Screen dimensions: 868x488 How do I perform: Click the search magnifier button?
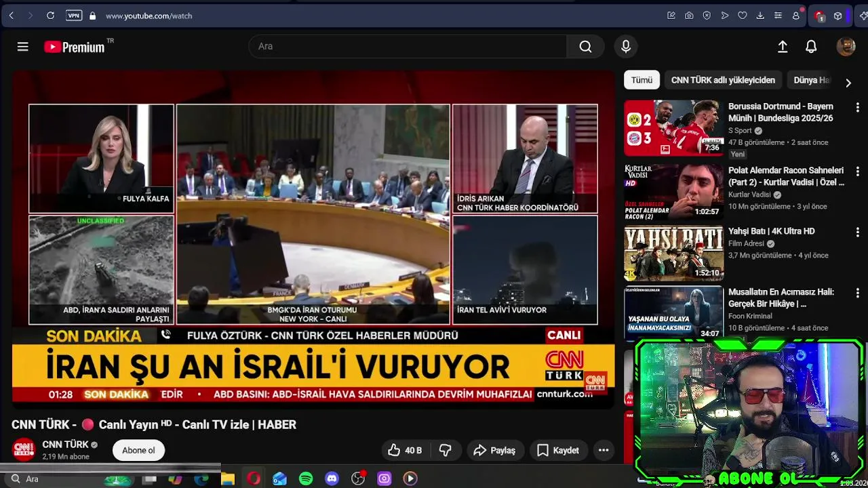pos(585,46)
